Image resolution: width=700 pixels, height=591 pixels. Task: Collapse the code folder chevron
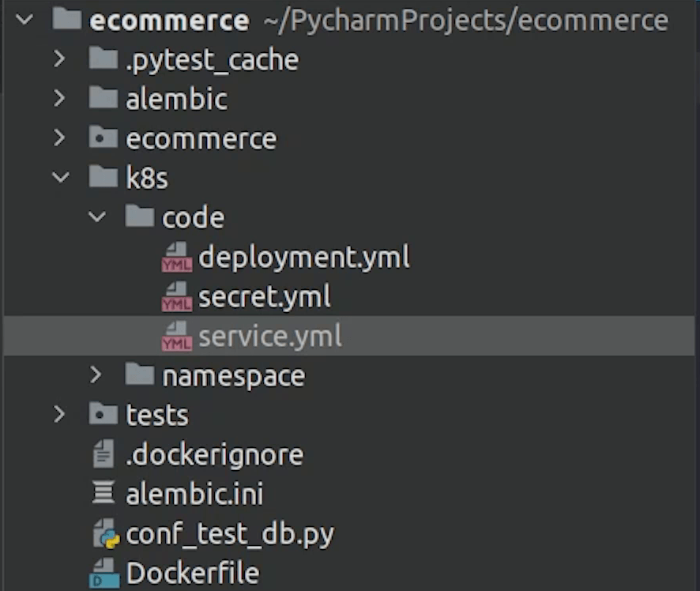tap(97, 217)
